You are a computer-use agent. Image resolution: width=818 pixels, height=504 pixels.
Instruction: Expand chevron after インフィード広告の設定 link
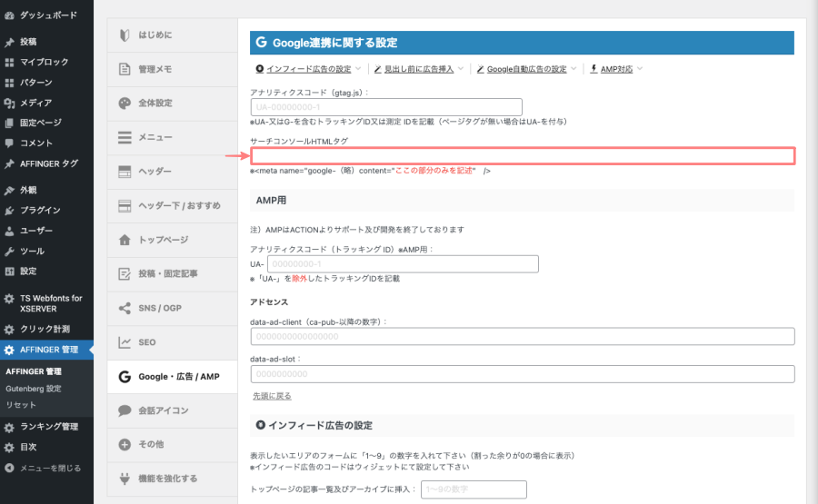[358, 69]
